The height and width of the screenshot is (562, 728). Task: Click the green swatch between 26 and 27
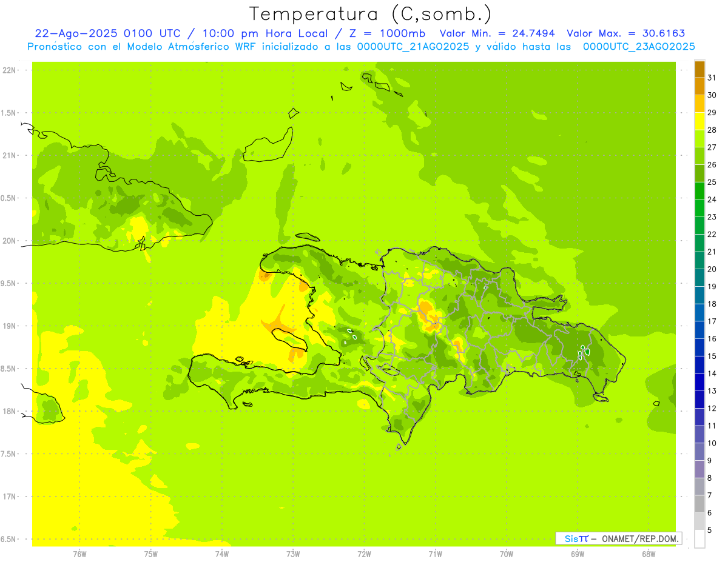(699, 156)
